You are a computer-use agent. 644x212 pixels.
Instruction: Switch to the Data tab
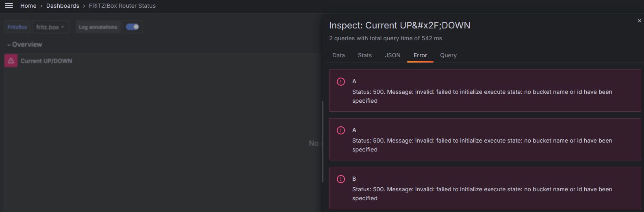click(x=338, y=55)
